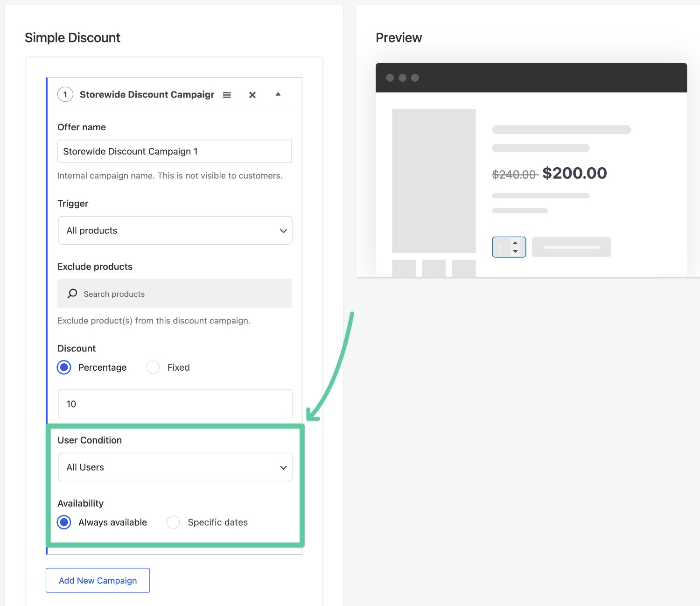Click the magnifier icon in Exclude products
This screenshot has height=606, width=700.
tap(72, 294)
